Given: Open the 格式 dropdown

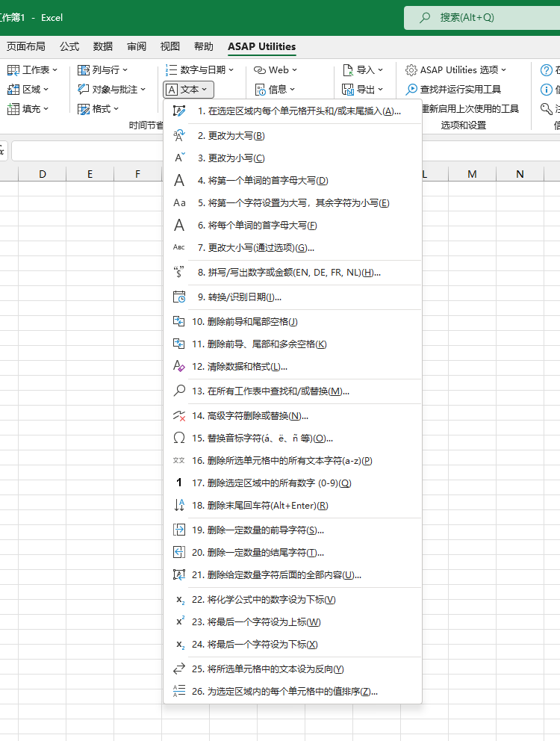Looking at the screenshot, I should pyautogui.click(x=99, y=109).
